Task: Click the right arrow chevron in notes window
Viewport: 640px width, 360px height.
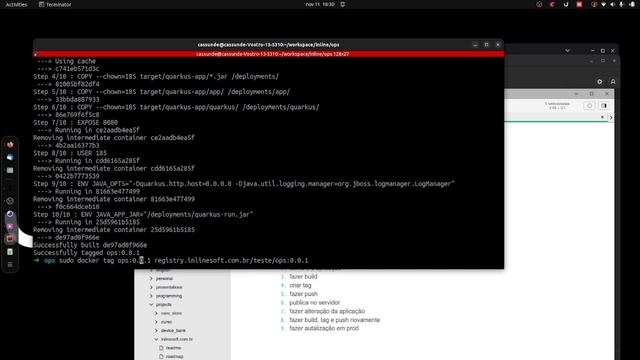Action: click(611, 118)
